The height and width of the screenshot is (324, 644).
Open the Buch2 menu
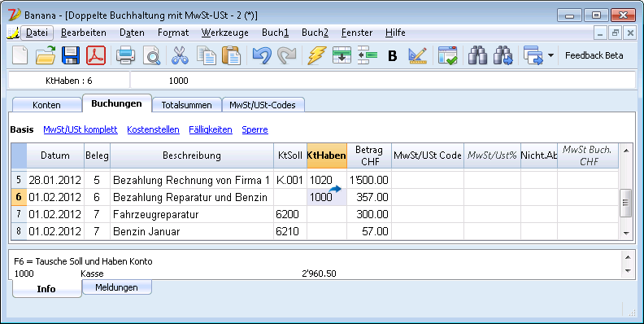(315, 33)
